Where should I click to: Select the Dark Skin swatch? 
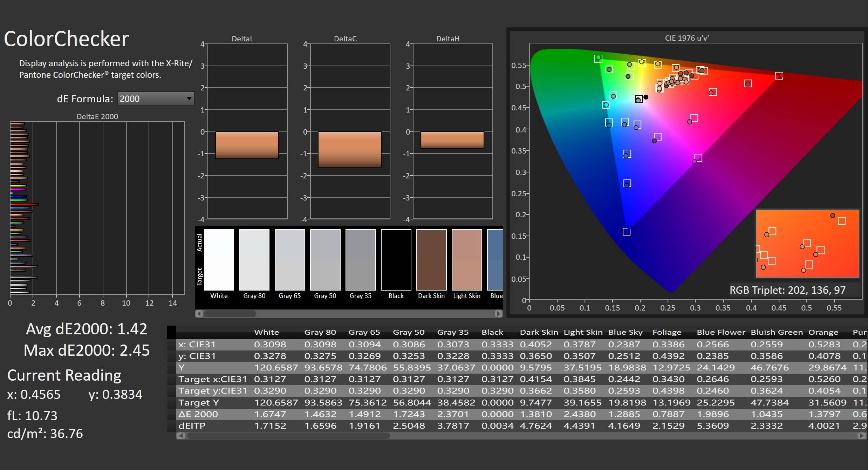(x=431, y=260)
